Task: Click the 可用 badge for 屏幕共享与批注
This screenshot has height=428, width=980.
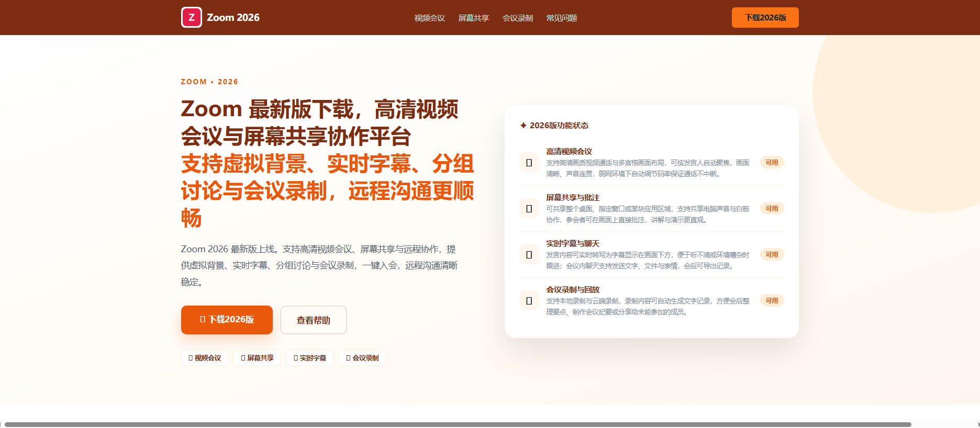Action: [772, 208]
